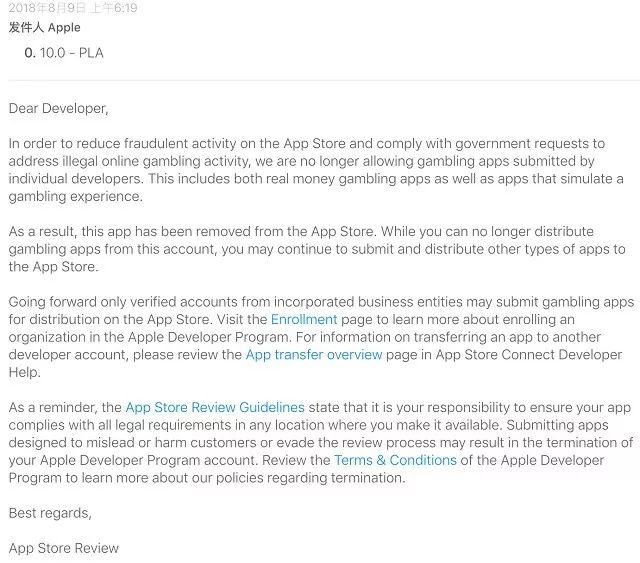Click the paragraph starting 'In order to reduce'

tap(316, 170)
